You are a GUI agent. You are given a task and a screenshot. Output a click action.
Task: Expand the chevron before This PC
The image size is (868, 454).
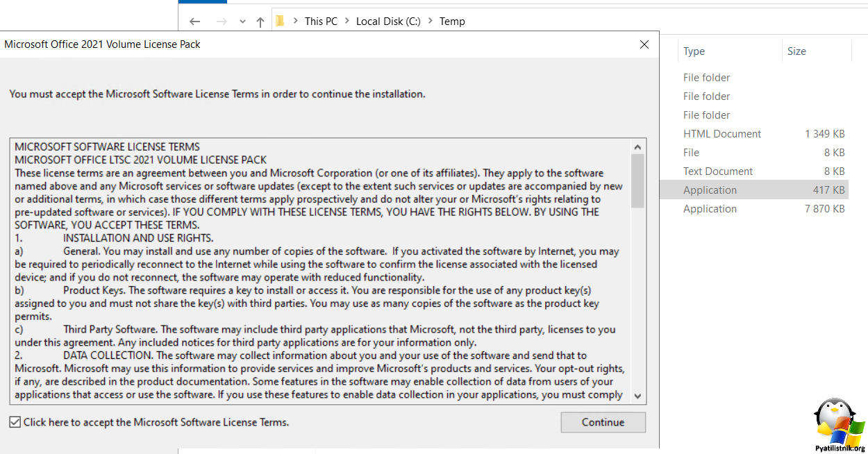pyautogui.click(x=295, y=22)
